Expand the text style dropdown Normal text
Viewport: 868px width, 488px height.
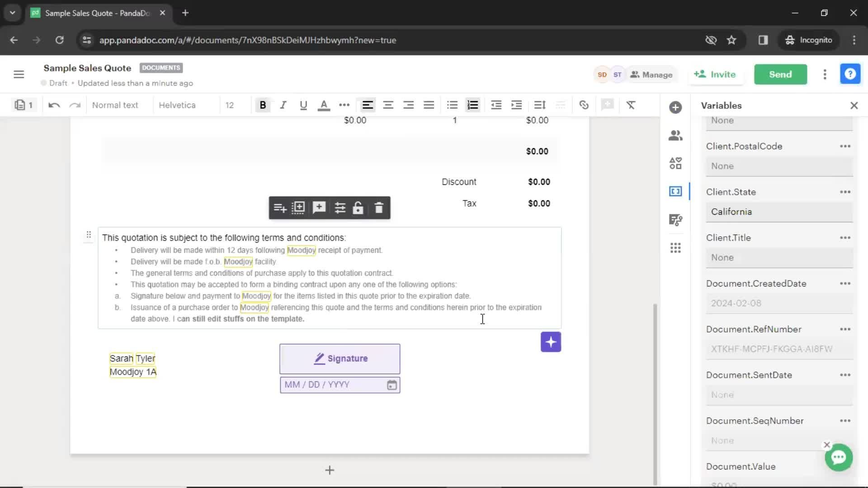coord(115,105)
